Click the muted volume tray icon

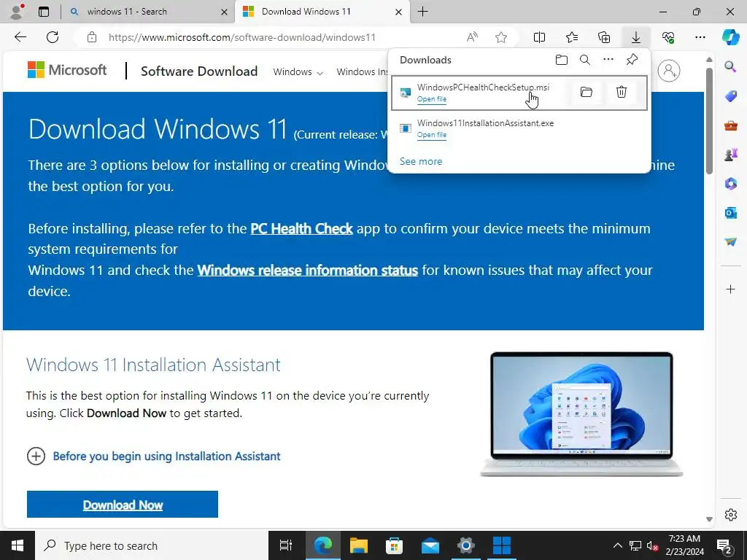point(653,545)
